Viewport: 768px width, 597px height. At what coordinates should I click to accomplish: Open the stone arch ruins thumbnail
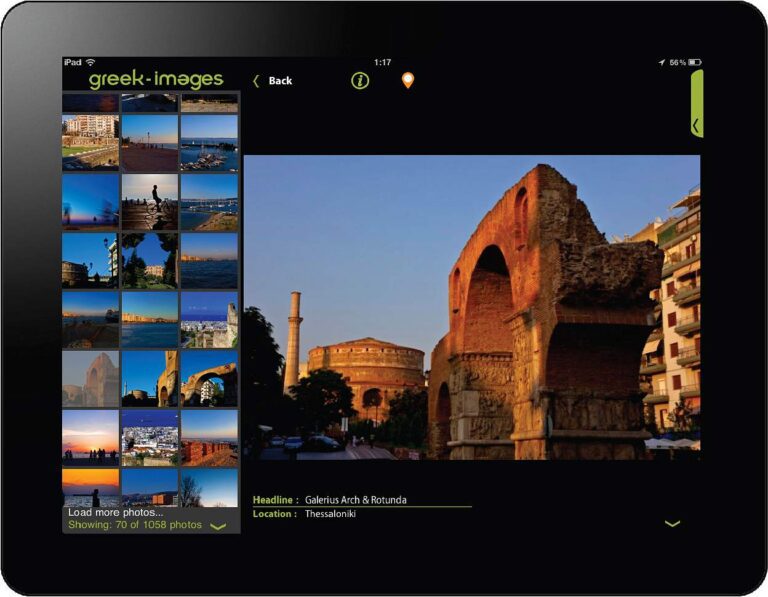[209, 378]
